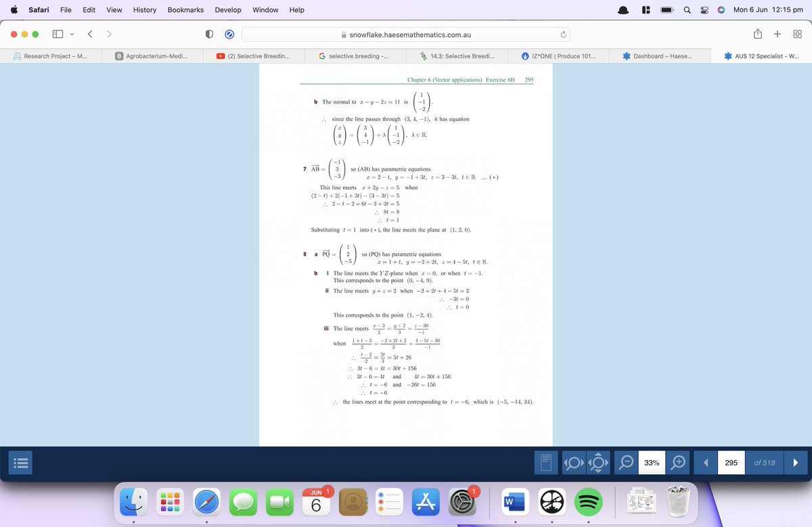Show the tab overview grid

click(796, 35)
